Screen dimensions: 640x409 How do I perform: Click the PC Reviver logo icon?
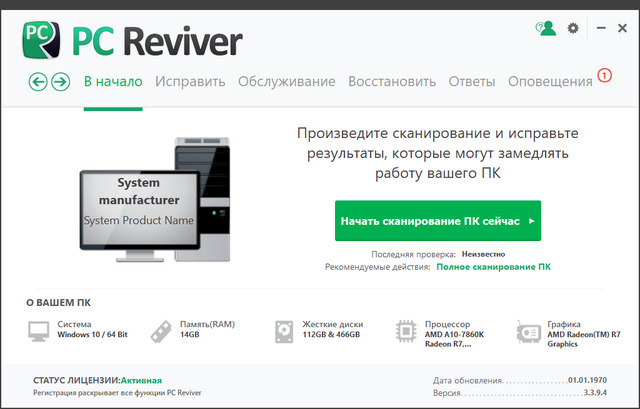click(x=41, y=40)
